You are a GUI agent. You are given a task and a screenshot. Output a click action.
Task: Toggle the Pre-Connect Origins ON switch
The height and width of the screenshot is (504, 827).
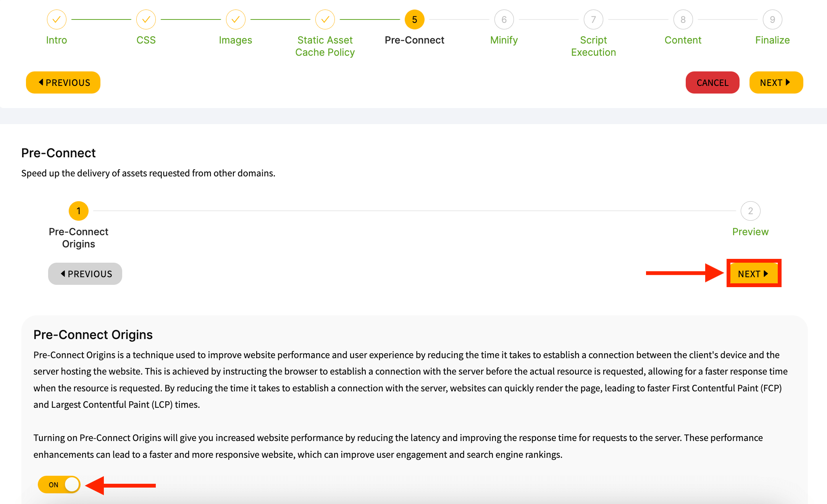coord(59,485)
